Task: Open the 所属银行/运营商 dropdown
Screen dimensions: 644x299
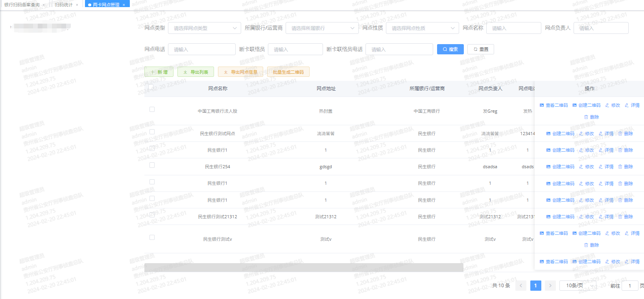Action: (x=322, y=28)
